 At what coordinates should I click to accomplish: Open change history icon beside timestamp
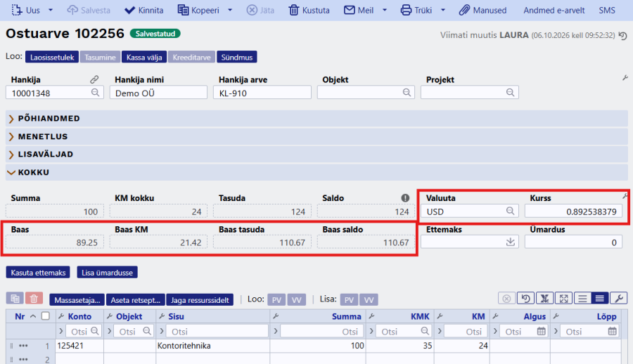623,36
